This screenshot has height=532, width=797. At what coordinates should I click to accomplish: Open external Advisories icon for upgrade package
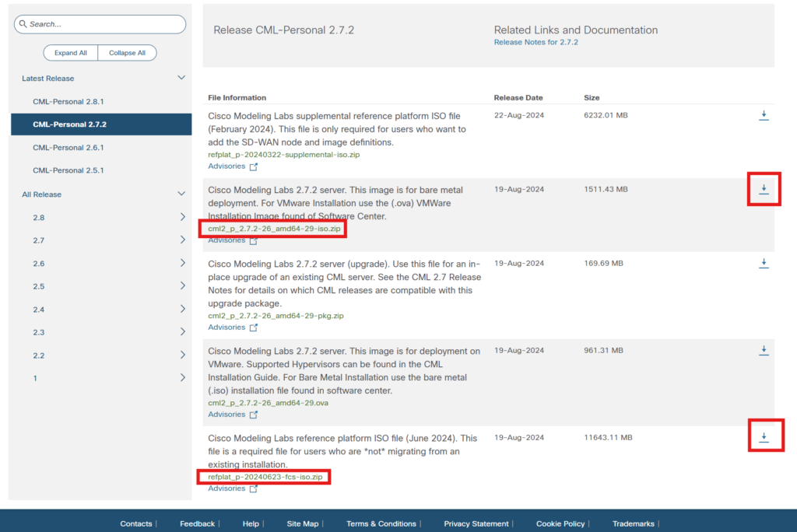click(253, 327)
